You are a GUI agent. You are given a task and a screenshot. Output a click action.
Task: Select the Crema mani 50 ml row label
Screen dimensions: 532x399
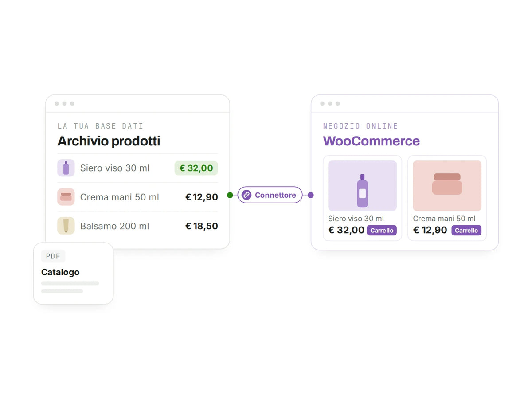tap(120, 197)
